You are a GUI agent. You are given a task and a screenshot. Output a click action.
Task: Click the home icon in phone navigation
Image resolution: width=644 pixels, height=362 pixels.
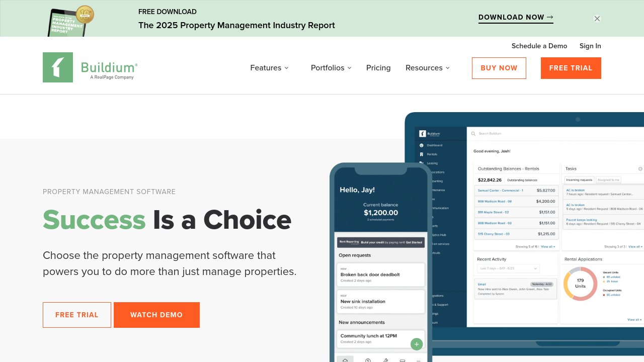click(x=345, y=360)
